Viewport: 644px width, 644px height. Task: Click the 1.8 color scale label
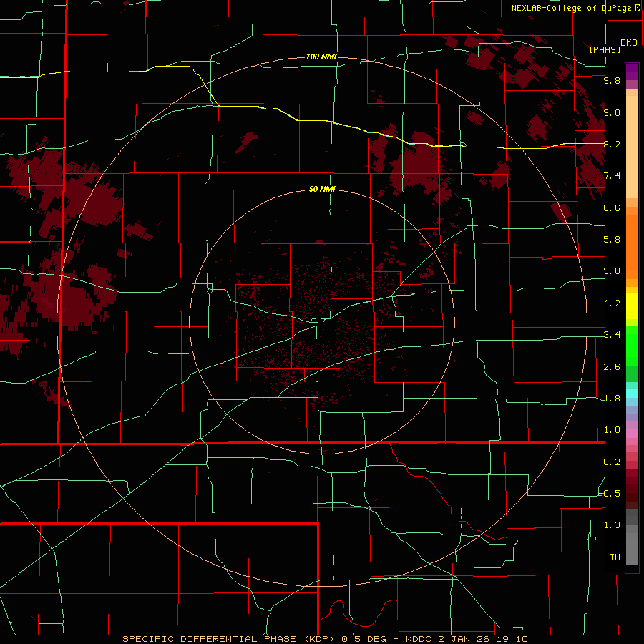point(612,399)
